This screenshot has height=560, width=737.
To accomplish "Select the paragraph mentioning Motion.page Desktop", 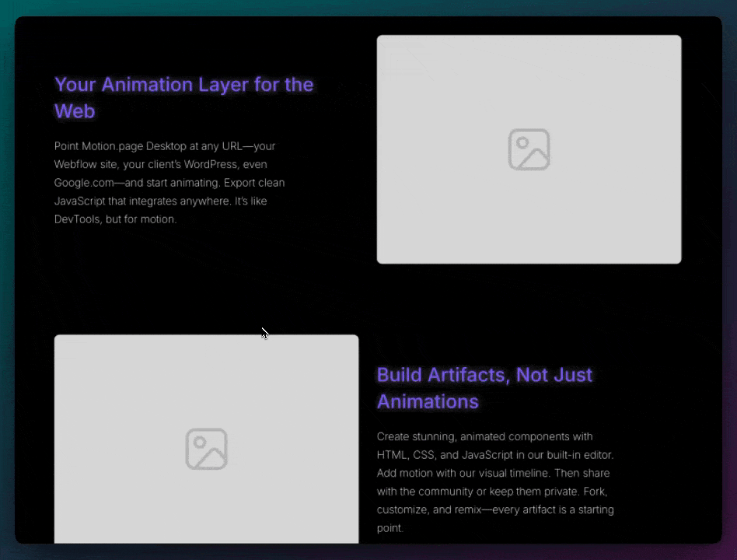I will coord(169,182).
